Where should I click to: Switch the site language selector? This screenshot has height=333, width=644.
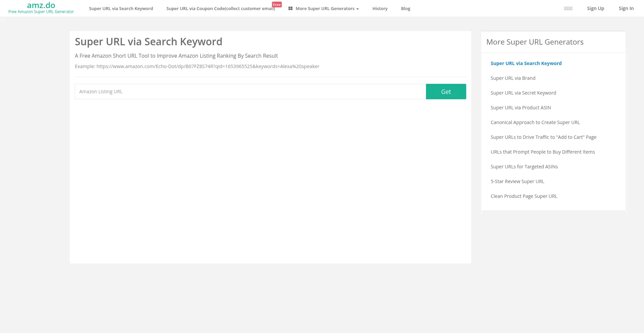[x=568, y=9]
